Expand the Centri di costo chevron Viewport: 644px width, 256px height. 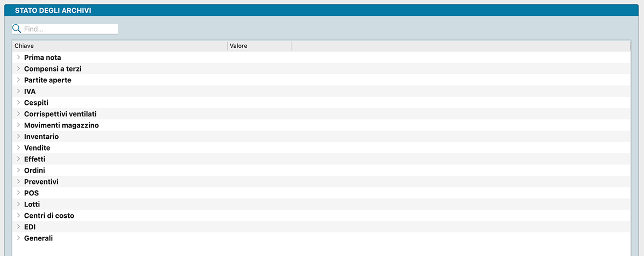[18, 216]
